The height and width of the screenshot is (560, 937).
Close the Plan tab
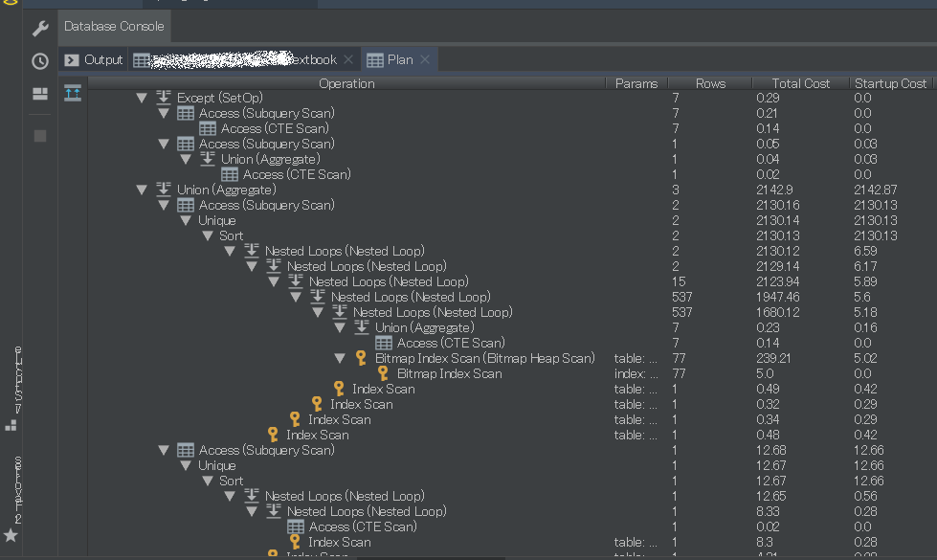coord(425,59)
